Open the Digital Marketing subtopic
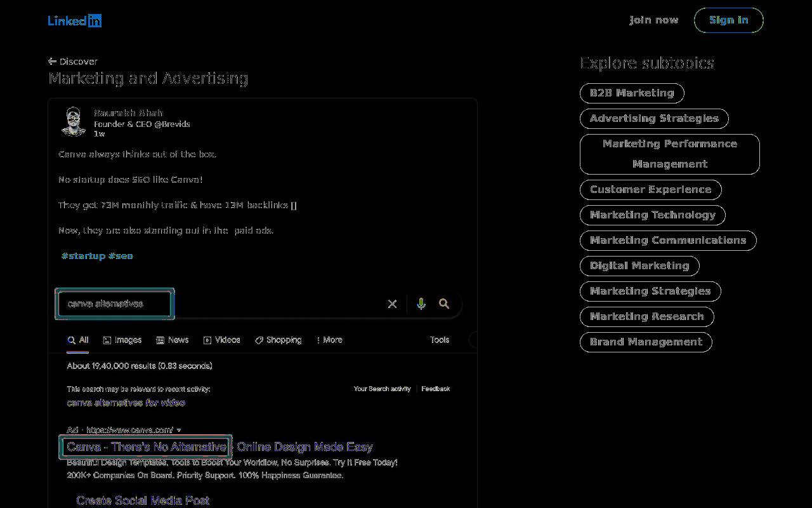812x508 pixels. click(x=639, y=265)
